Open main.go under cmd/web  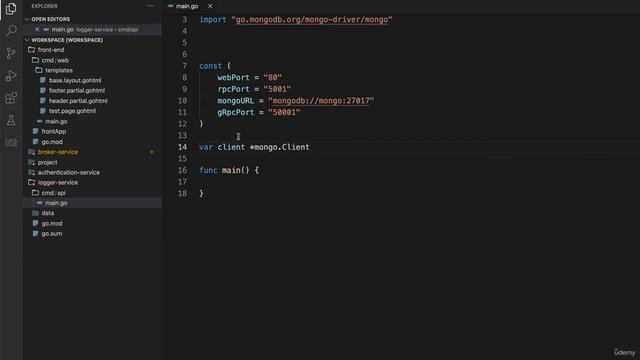click(56, 121)
